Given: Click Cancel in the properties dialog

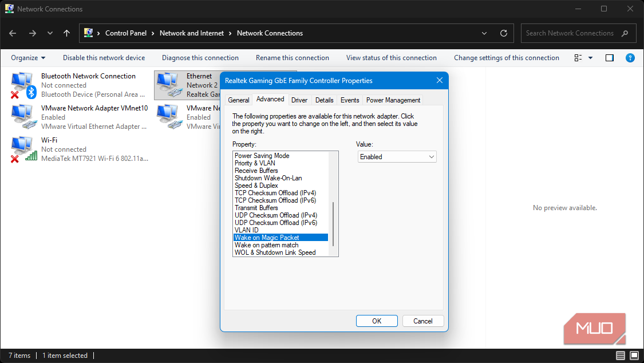Looking at the screenshot, I should click(x=423, y=321).
